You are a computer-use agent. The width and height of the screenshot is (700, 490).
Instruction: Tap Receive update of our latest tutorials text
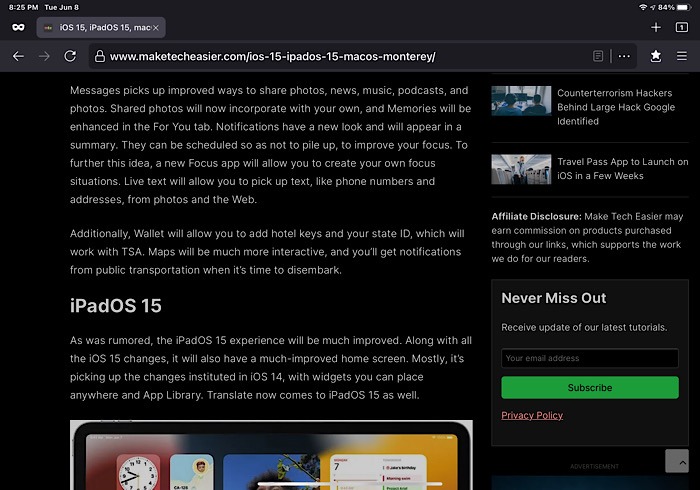point(584,328)
